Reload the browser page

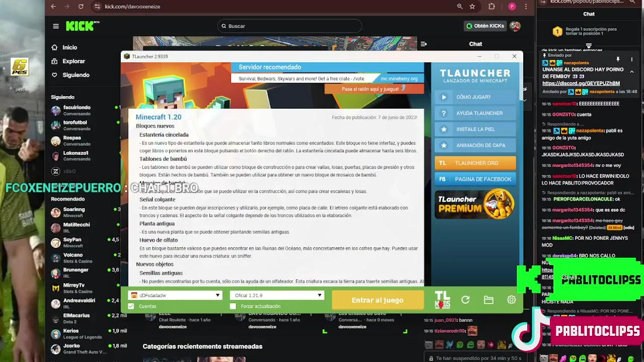click(x=80, y=7)
